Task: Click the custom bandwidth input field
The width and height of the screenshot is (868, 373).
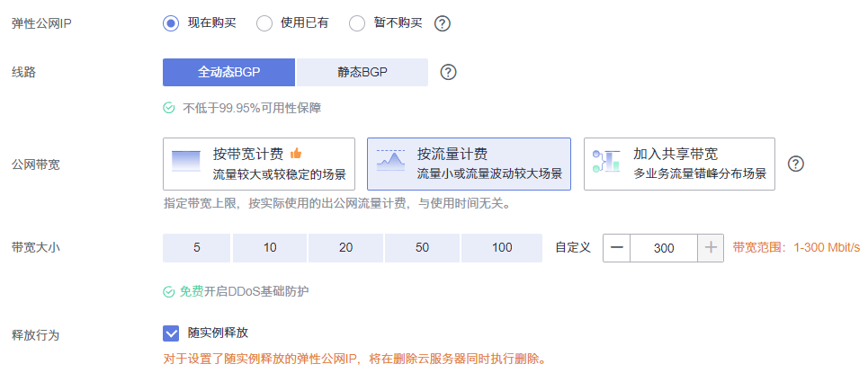Action: [664, 247]
